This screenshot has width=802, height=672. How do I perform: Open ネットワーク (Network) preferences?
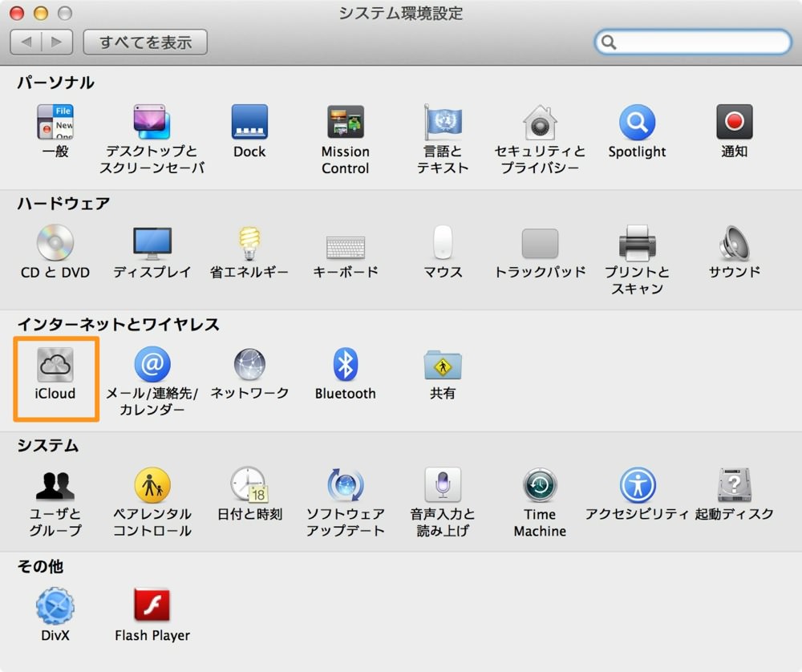pos(249,364)
